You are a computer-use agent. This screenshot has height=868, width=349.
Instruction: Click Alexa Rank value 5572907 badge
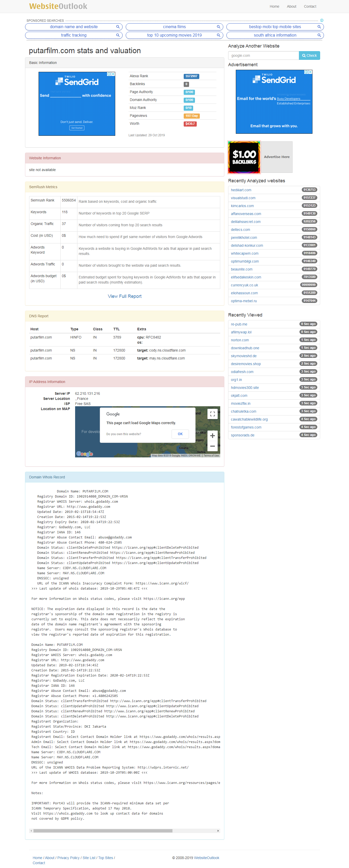click(191, 76)
